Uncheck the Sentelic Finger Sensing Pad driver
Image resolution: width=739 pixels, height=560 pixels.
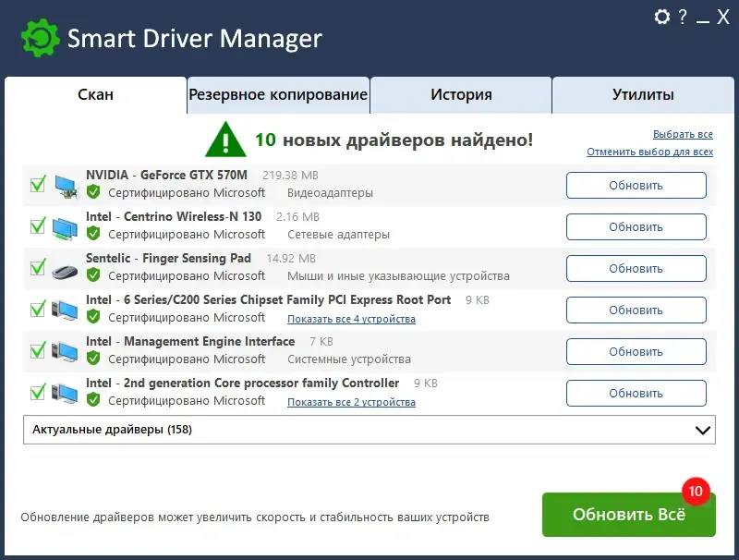[x=37, y=267]
